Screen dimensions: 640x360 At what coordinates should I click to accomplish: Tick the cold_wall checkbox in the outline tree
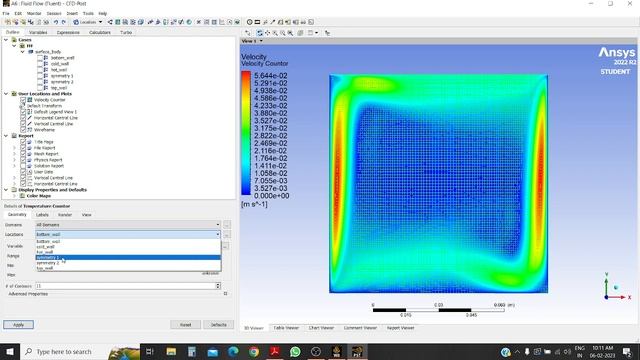coord(40,64)
